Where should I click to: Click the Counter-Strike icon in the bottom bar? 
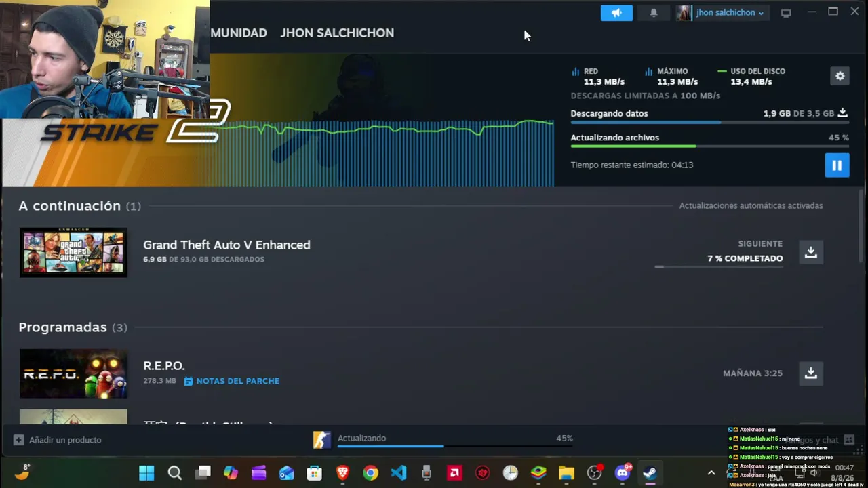point(321,440)
